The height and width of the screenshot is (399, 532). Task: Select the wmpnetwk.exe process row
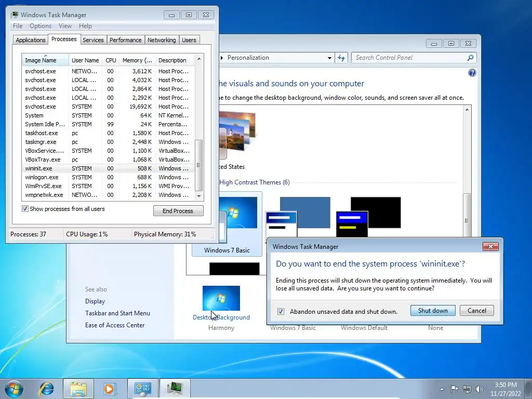point(108,195)
